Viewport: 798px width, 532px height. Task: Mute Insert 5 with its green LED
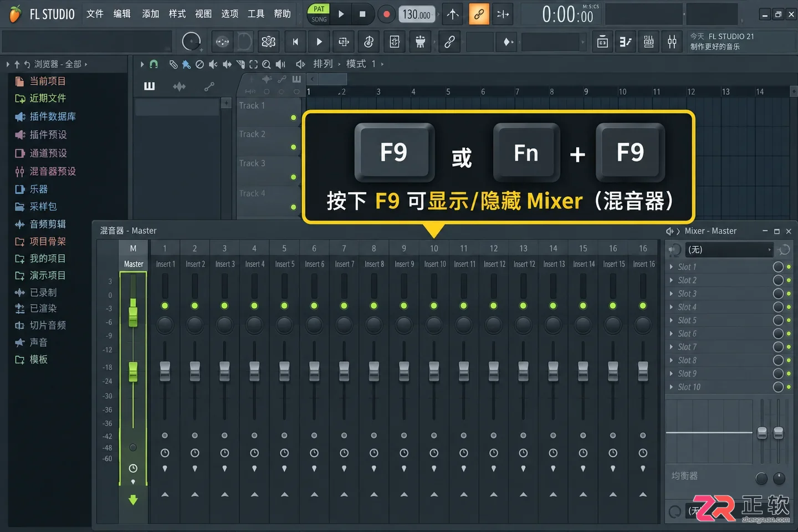pos(284,306)
